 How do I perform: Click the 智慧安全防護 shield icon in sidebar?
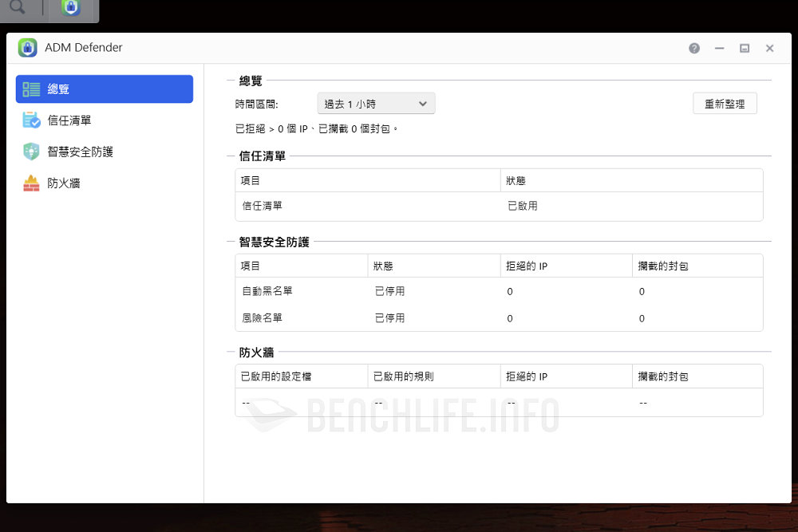(x=32, y=152)
